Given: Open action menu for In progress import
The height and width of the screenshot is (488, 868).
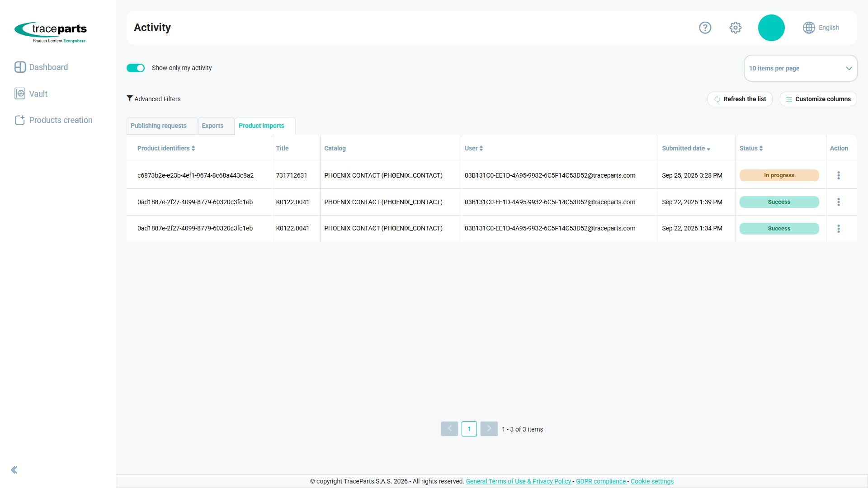Looking at the screenshot, I should tap(838, 175).
